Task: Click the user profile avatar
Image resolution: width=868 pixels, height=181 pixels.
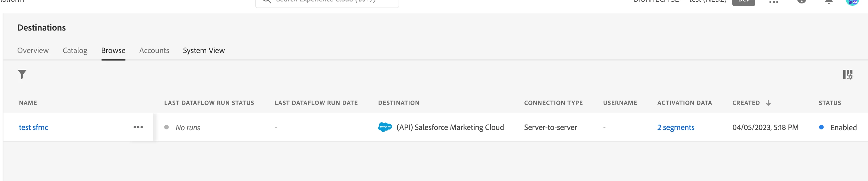Action: [x=852, y=2]
